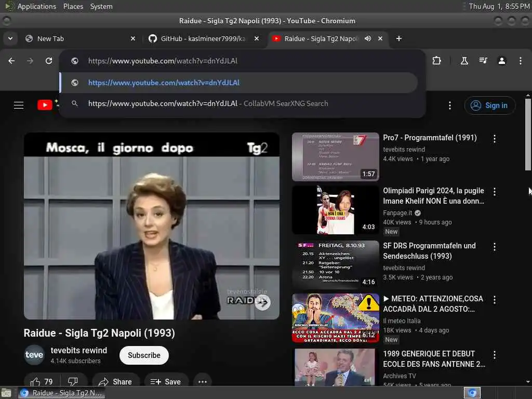Open tevebits rewind channel avatar
The width and height of the screenshot is (532, 399).
(34, 355)
